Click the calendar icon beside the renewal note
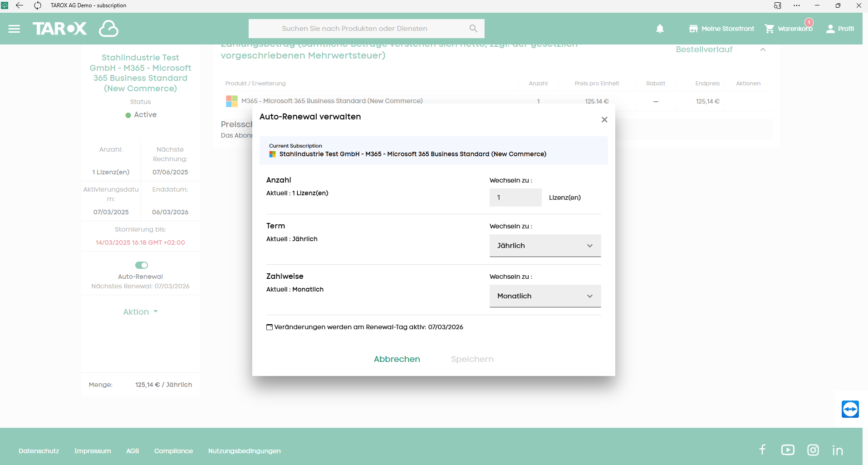This screenshot has height=465, width=868. [270, 327]
